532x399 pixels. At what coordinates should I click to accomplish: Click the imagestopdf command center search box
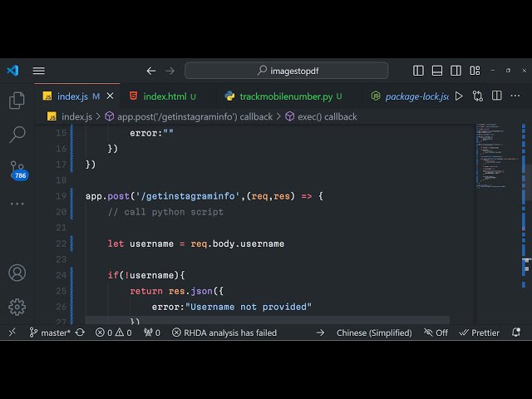(x=286, y=71)
